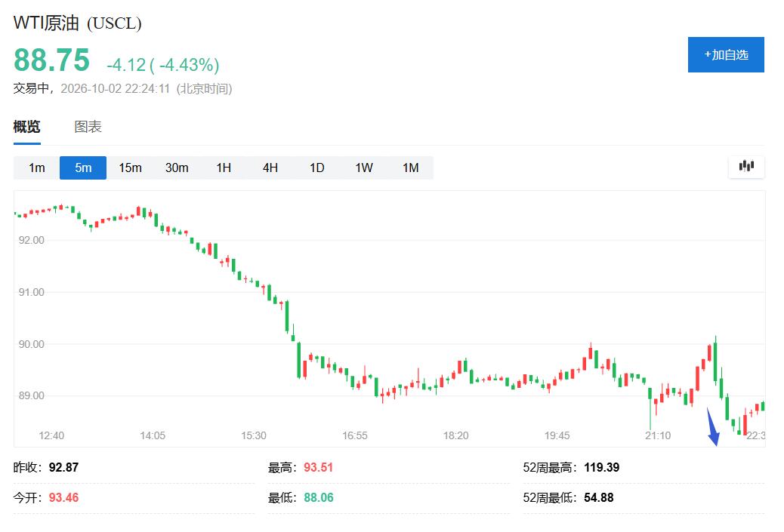
Task: Open the candlestick chart type icon
Action: point(746,166)
